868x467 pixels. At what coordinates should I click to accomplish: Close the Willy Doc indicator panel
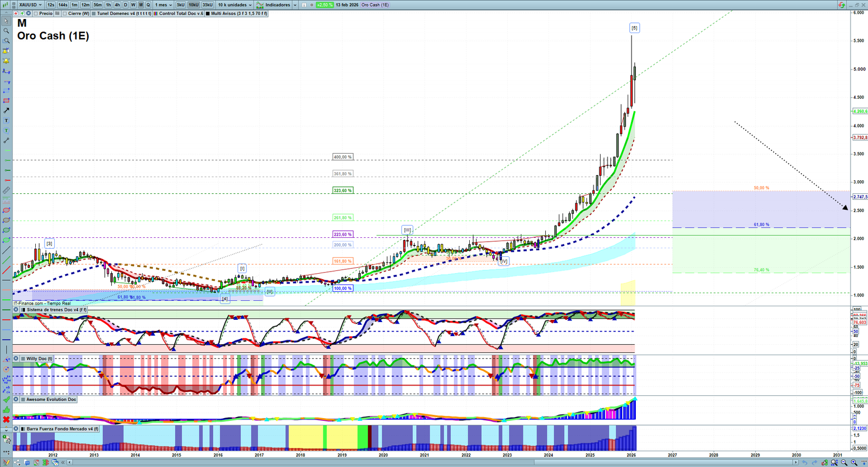[16, 359]
